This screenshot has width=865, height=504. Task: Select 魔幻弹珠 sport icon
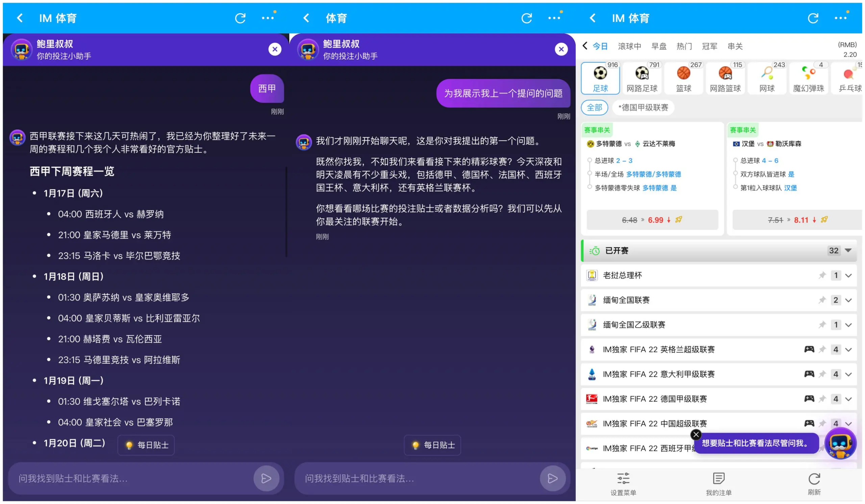coord(809,79)
